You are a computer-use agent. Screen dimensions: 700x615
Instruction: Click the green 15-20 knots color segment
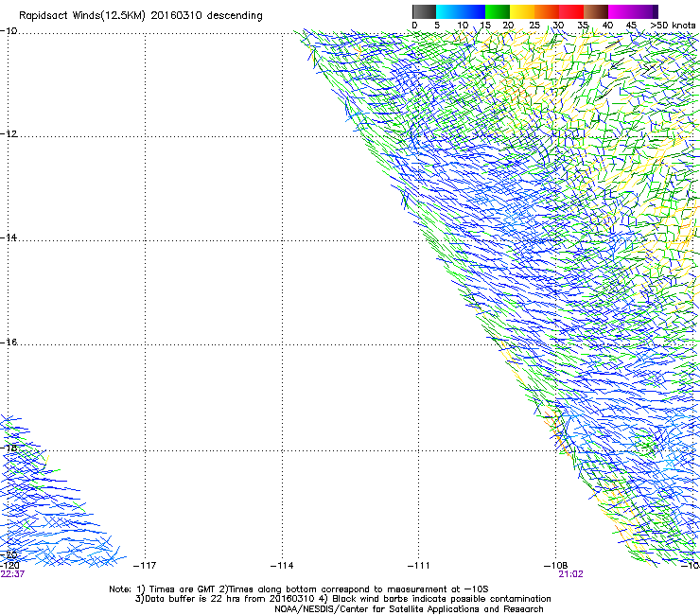tap(498, 11)
